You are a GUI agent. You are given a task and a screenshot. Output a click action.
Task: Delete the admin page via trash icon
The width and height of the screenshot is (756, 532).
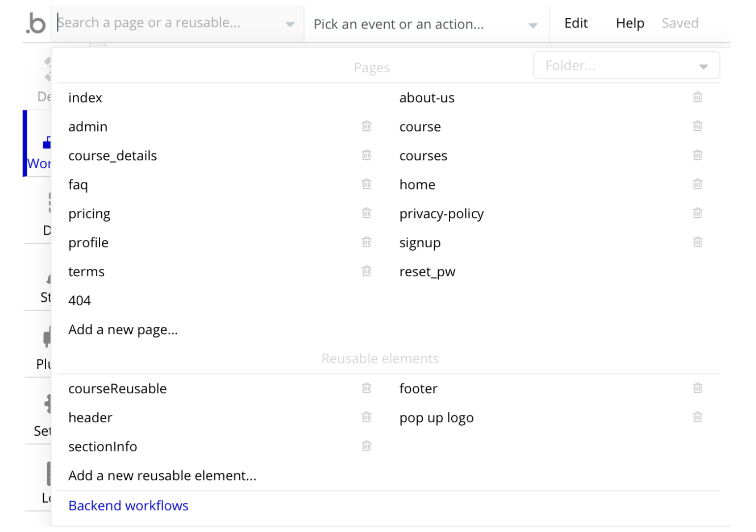[x=366, y=126]
